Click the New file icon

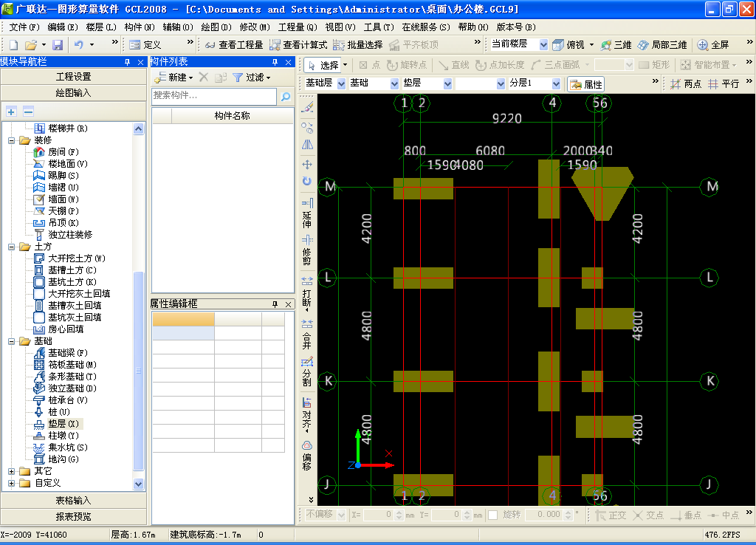(x=13, y=45)
